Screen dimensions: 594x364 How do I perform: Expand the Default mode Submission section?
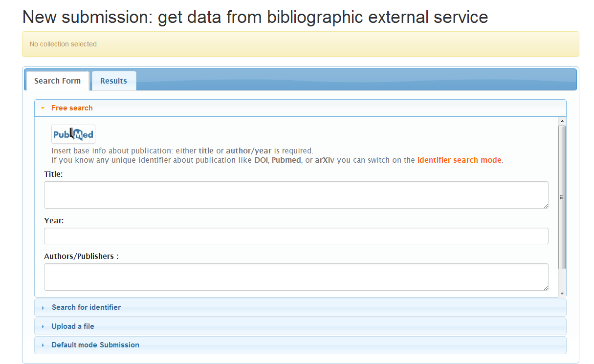pos(95,345)
